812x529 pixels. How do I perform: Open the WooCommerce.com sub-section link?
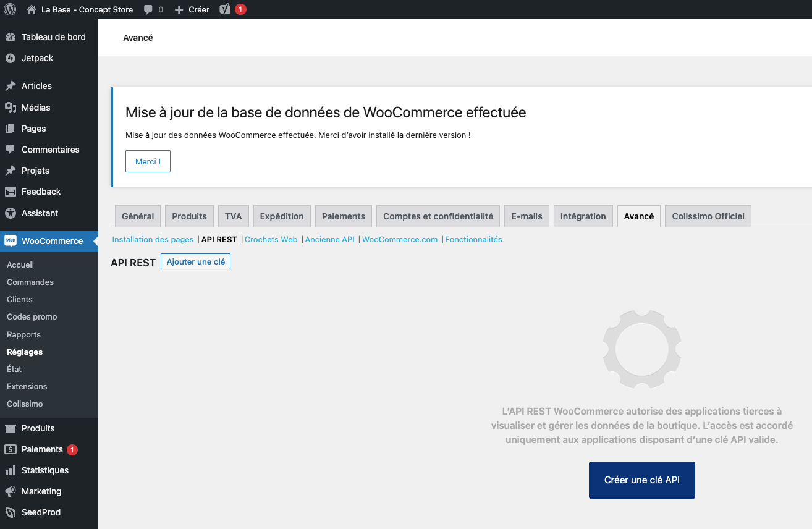(x=400, y=239)
